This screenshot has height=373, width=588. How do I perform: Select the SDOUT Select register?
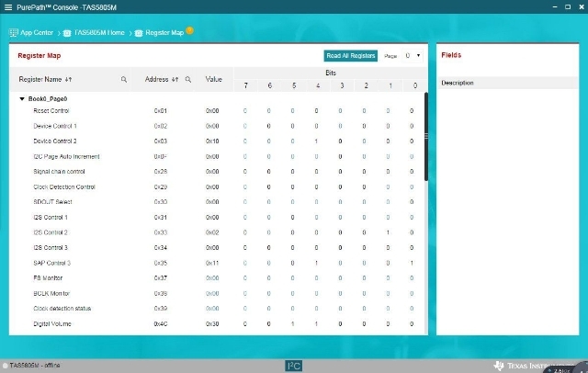click(52, 202)
